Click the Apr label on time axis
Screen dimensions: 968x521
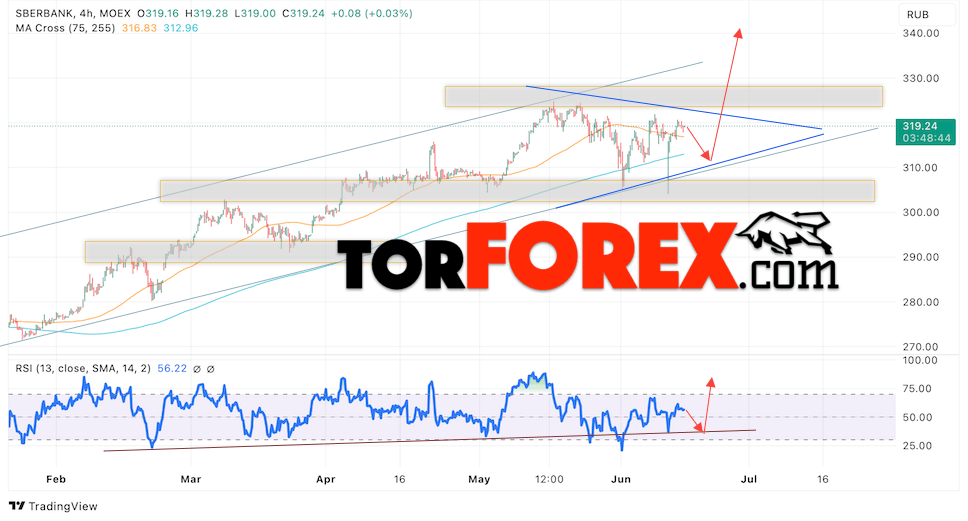(x=325, y=479)
